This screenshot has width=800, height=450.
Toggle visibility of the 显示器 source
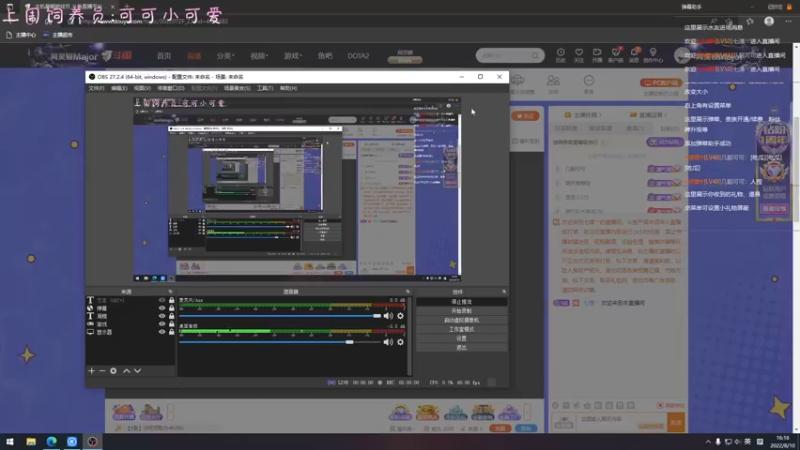(162, 332)
